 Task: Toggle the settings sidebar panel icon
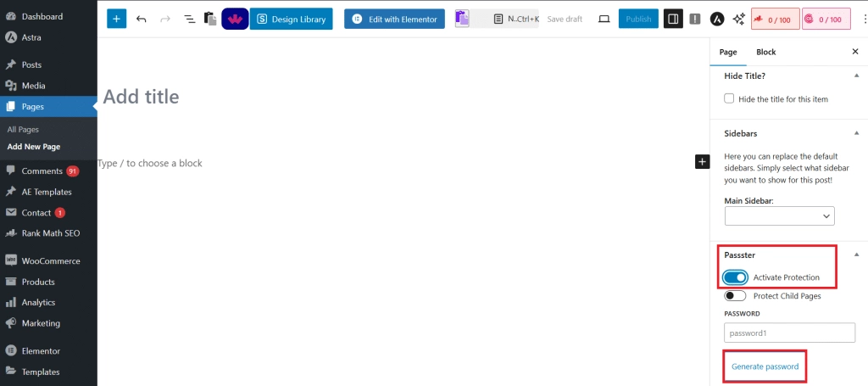673,19
